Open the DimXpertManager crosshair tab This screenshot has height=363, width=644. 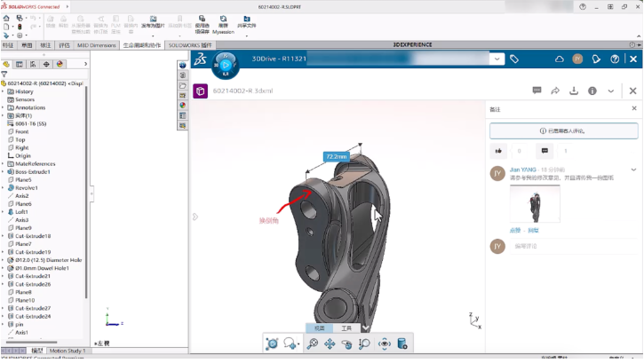[46, 65]
